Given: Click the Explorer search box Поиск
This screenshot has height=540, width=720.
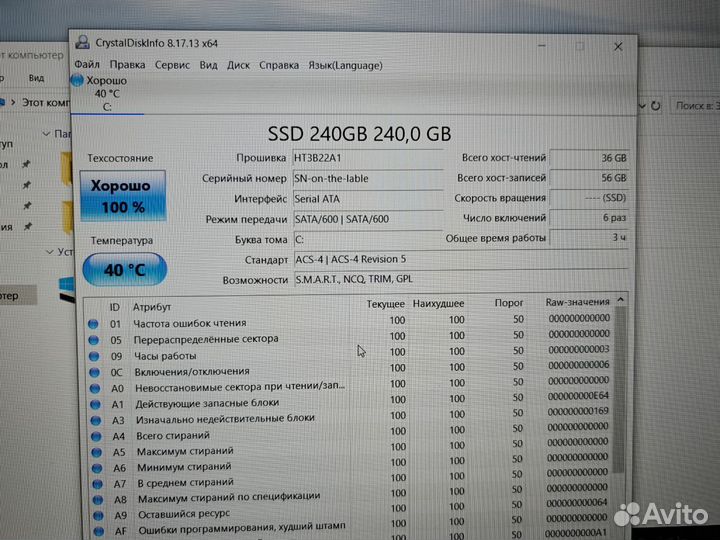Looking at the screenshot, I should 695,106.
